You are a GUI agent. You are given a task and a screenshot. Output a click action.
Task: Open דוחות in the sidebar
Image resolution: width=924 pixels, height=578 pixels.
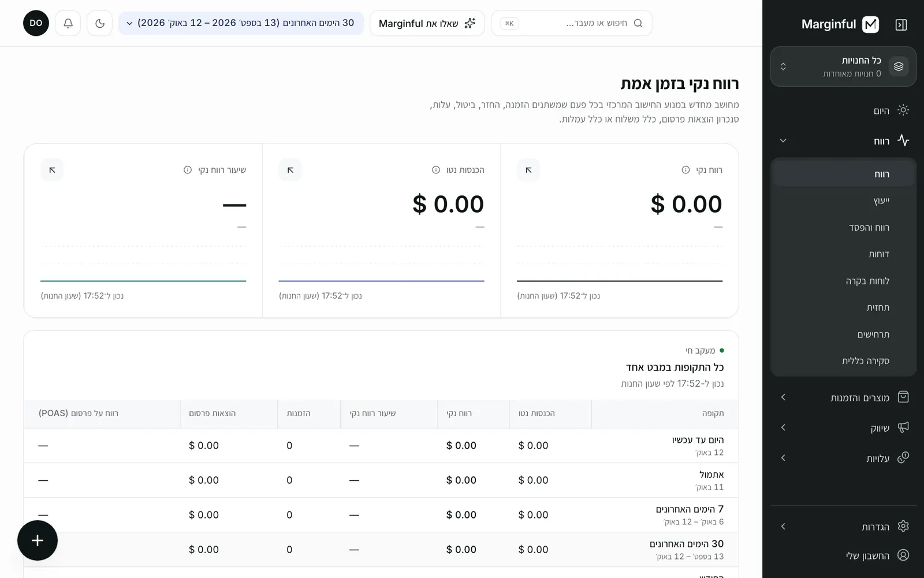pyautogui.click(x=844, y=254)
